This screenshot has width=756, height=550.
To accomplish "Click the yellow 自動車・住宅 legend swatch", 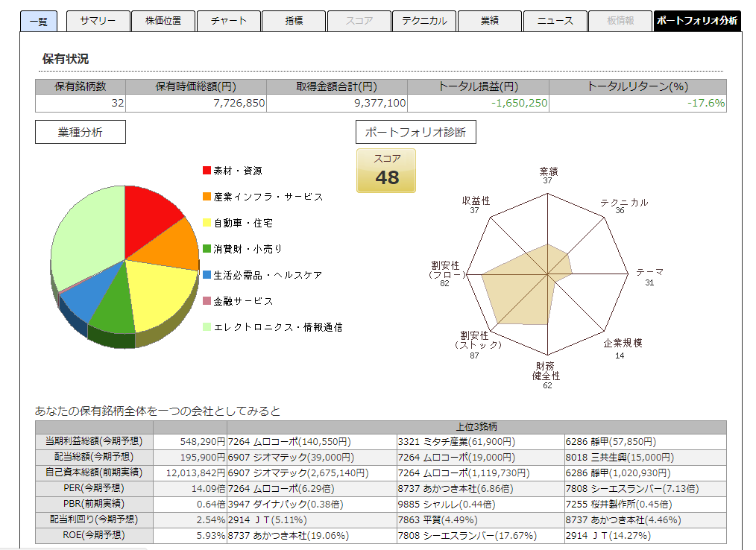I will [x=207, y=222].
